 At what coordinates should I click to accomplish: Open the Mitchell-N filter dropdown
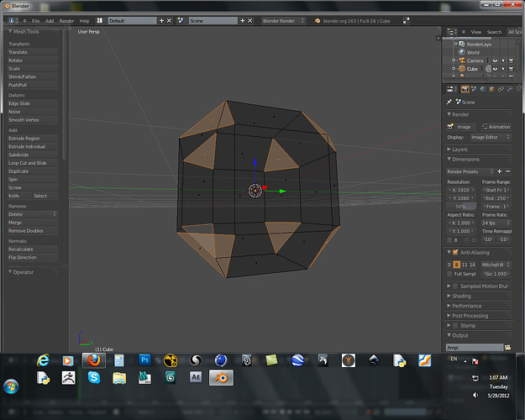tap(496, 265)
